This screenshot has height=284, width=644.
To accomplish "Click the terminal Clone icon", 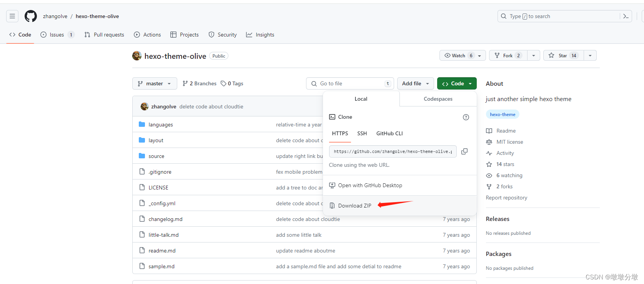I will point(332,117).
